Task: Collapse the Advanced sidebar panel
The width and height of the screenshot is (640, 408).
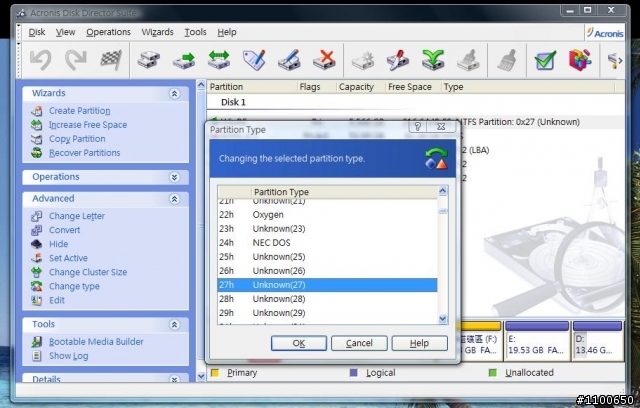Action: (x=174, y=199)
